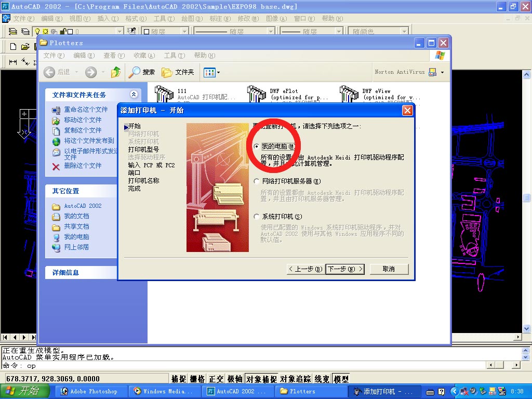Click the linear dimension icon in AutoCAD

click(13, 62)
